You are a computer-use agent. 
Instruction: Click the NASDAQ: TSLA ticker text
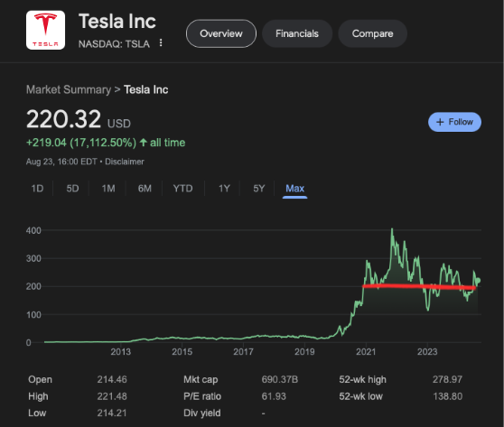click(114, 43)
